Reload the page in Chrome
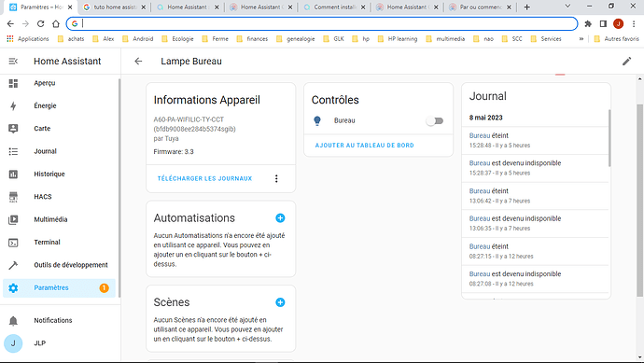Image resolution: width=644 pixels, height=363 pixels. (x=41, y=24)
